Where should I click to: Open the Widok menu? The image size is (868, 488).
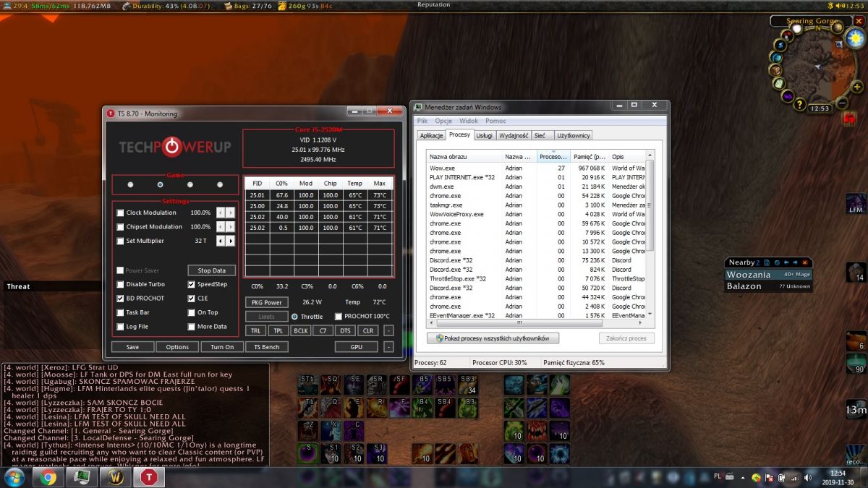[x=469, y=121]
